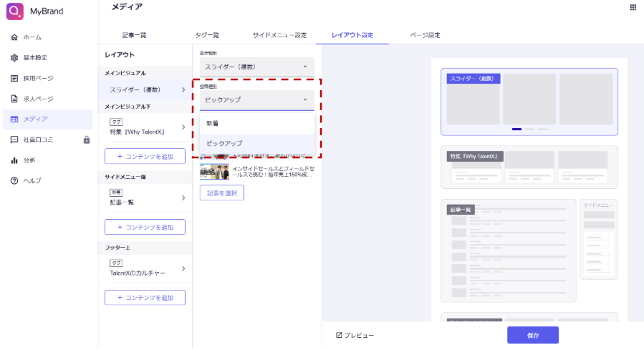Select the 採用ページ sidebar icon
The height and width of the screenshot is (350, 644).
(x=14, y=78)
